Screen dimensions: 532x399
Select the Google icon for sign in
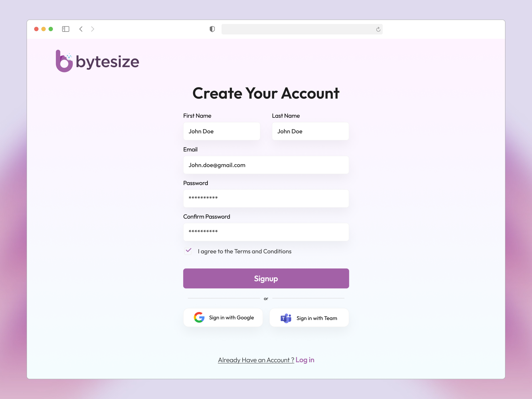point(199,317)
